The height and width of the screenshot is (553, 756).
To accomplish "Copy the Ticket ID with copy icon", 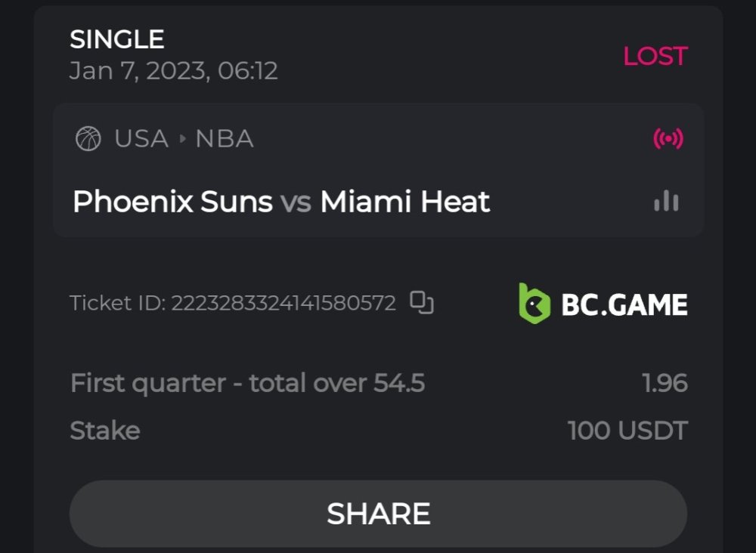I will tap(422, 303).
